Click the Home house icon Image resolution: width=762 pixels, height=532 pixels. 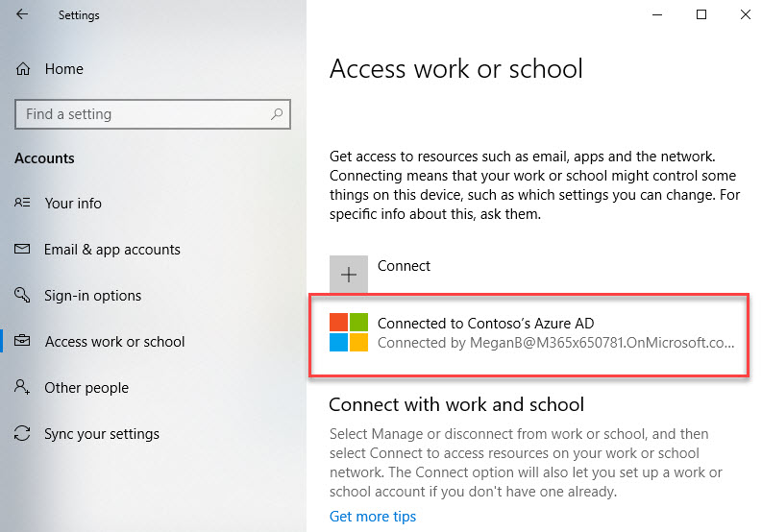[x=23, y=69]
